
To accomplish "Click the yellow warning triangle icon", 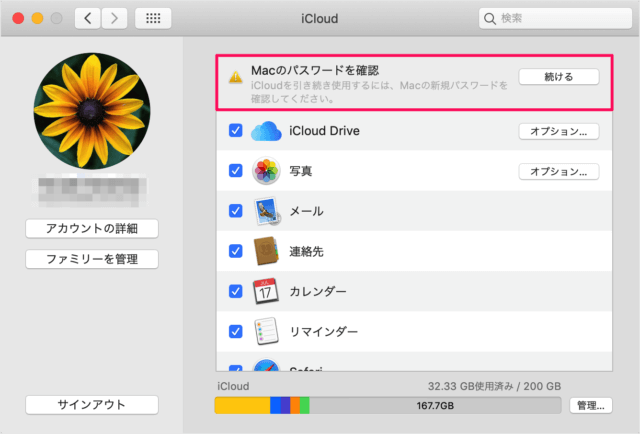I will (x=236, y=77).
